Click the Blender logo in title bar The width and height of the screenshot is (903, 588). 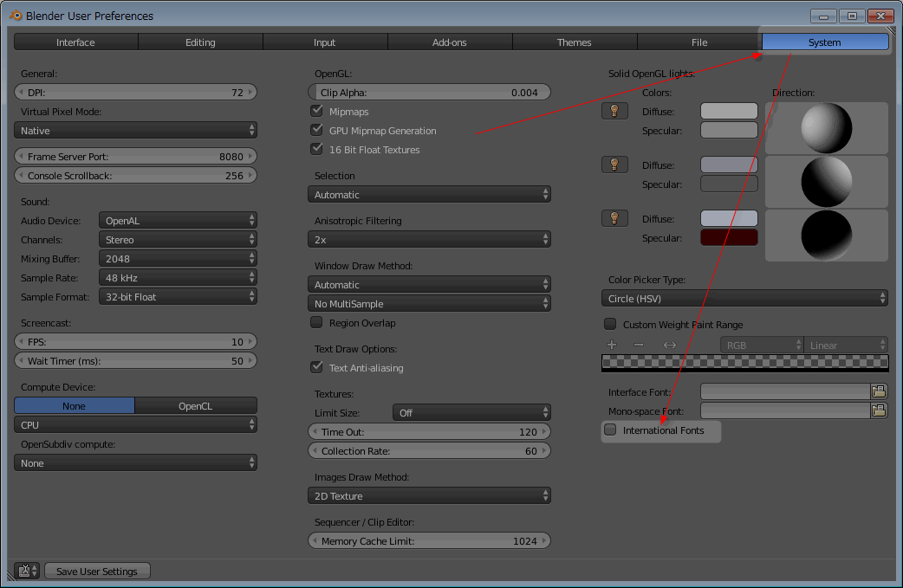16,16
